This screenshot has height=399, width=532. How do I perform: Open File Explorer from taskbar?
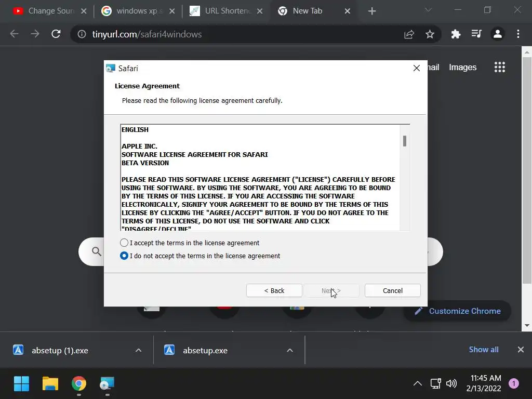click(x=50, y=384)
